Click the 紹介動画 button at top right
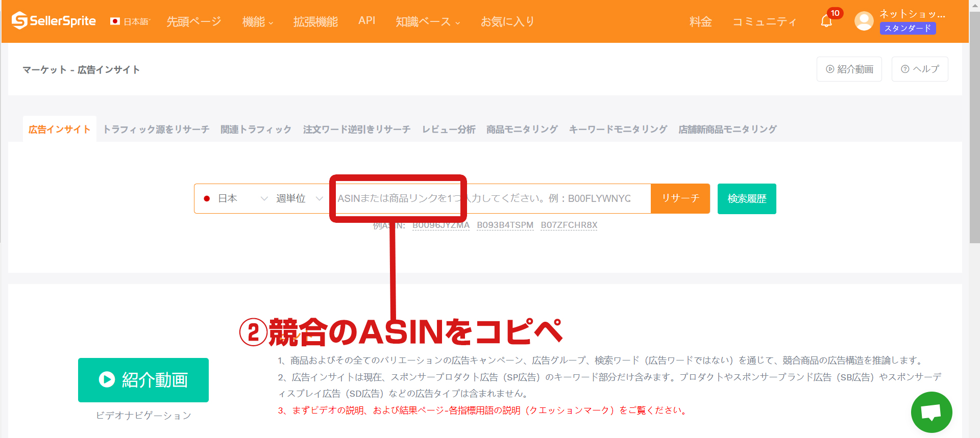Image resolution: width=980 pixels, height=438 pixels. 849,69
